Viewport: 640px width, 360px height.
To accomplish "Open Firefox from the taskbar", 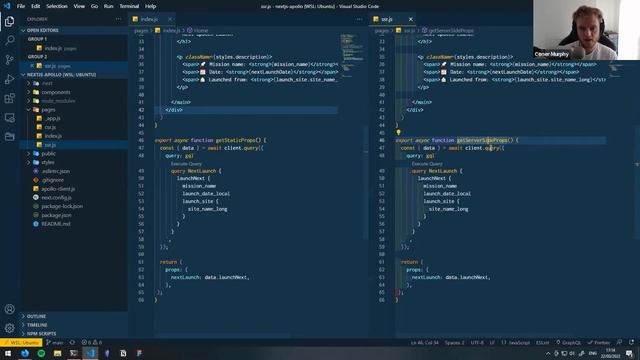I will click(x=25, y=353).
